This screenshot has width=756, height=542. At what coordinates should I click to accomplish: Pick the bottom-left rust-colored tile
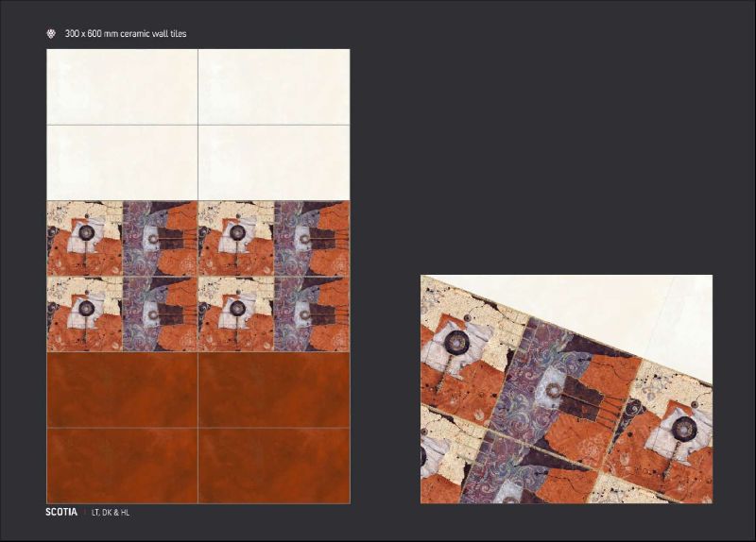[x=122, y=465]
